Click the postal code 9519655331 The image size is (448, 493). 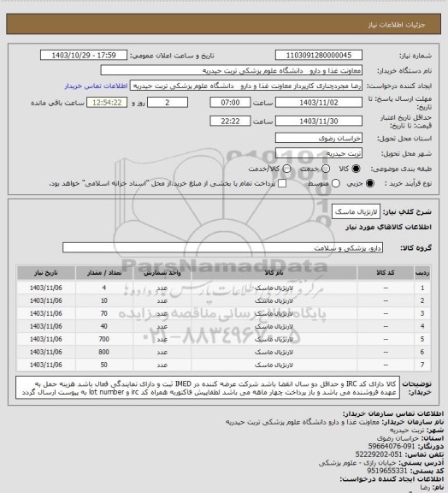(x=387, y=471)
